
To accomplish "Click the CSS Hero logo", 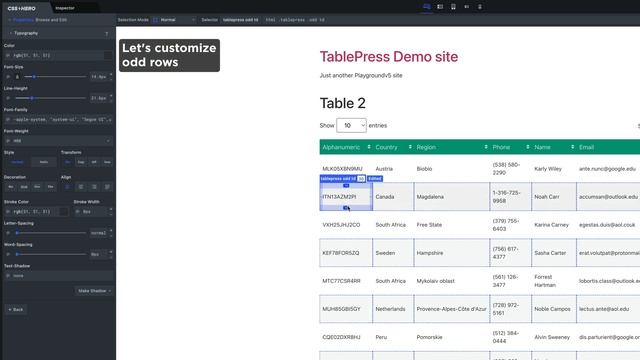I will [22, 8].
